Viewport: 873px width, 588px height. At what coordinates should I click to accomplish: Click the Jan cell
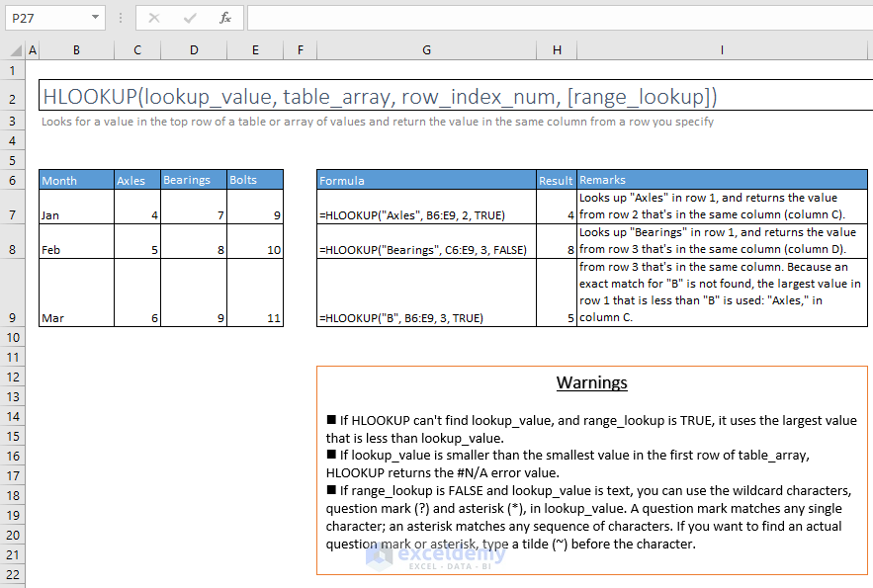(76, 207)
